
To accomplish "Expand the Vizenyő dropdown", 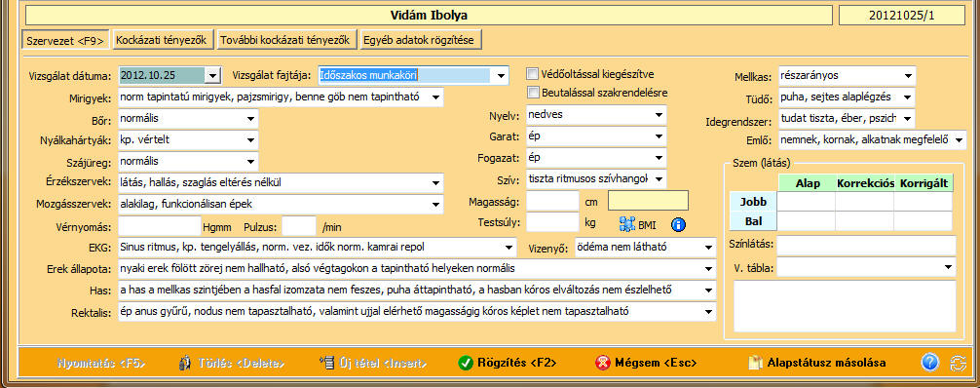I will (x=707, y=247).
